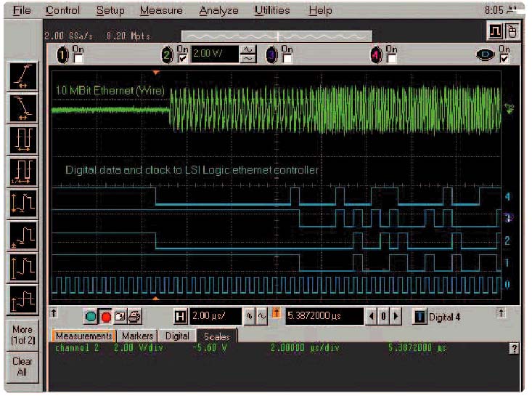
Task: Click the Single acquisition icon
Action: (120, 317)
